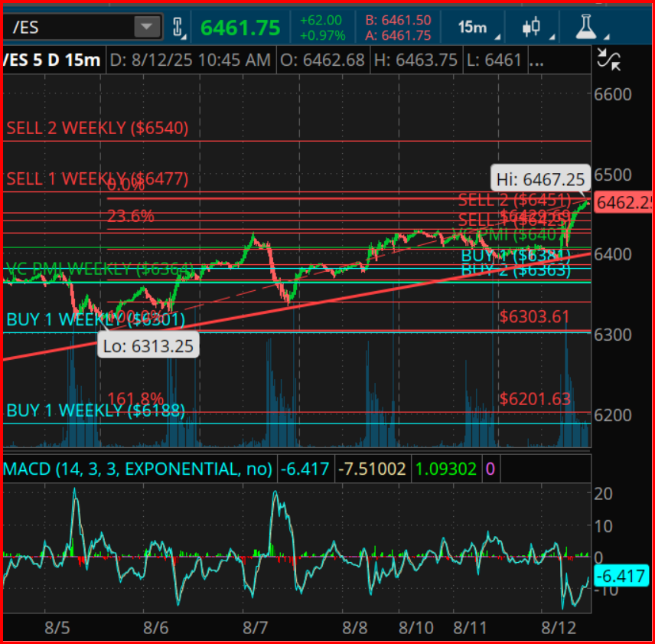Click the +0.97% percent change value

pos(322,35)
